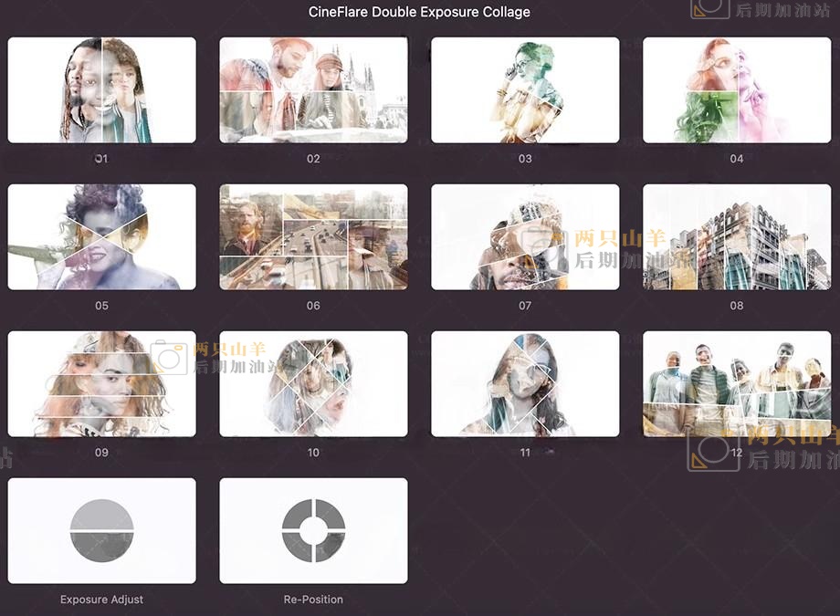
Task: Select the Re-Position ring icon
Action: pyautogui.click(x=313, y=530)
